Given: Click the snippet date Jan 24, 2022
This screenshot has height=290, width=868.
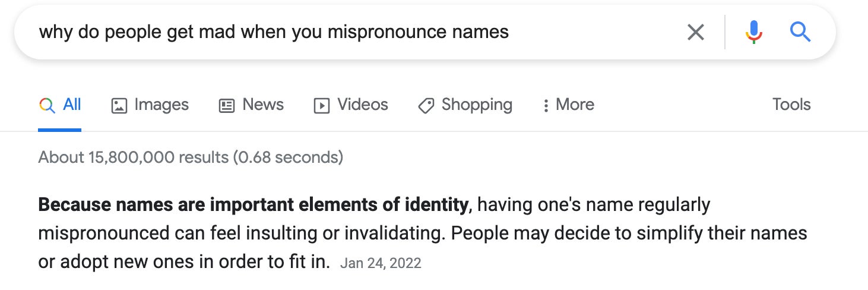Looking at the screenshot, I should click(381, 263).
